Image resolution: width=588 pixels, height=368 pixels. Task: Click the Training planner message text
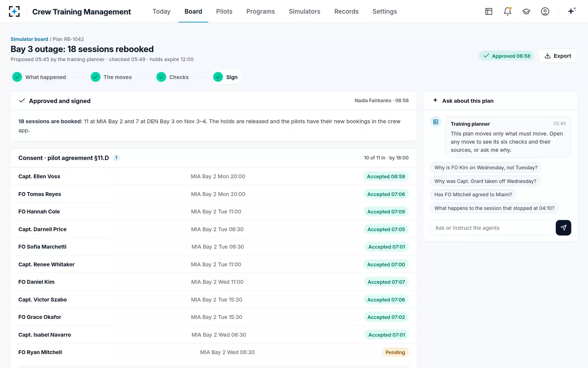point(507,142)
